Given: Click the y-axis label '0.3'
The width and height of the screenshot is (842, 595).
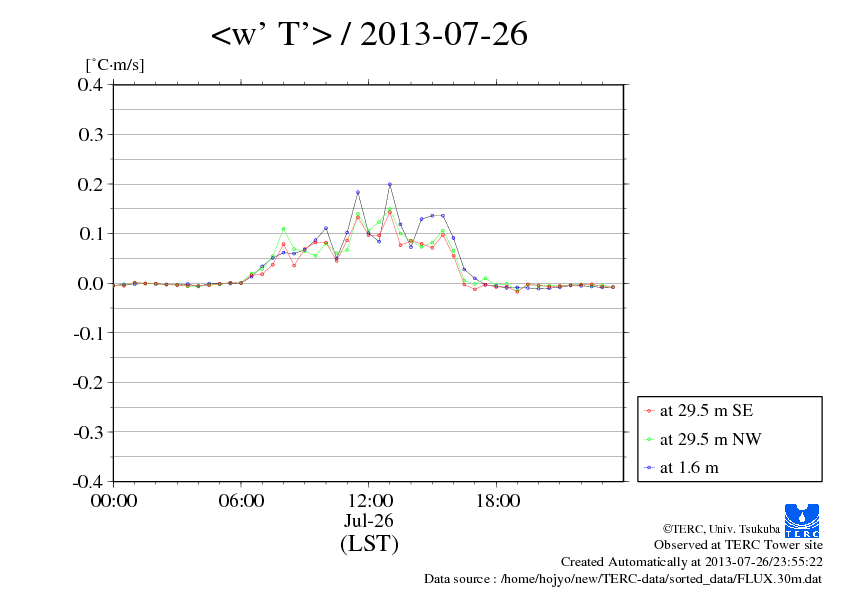Looking at the screenshot, I should [90, 134].
